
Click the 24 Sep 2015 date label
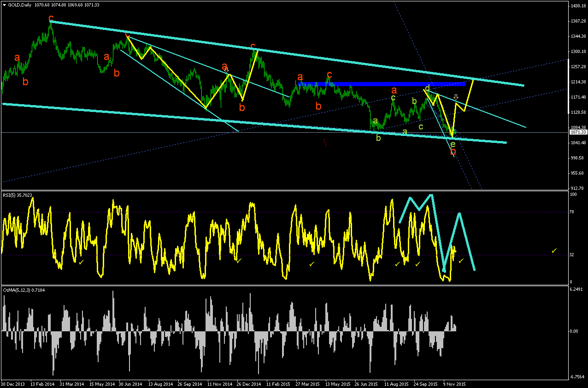425,384
